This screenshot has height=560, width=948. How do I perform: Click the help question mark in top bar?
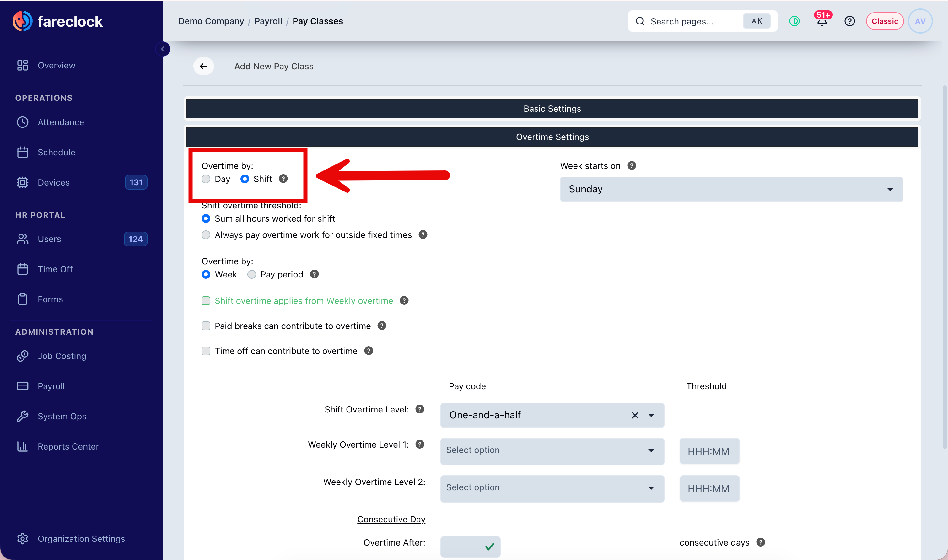click(849, 21)
